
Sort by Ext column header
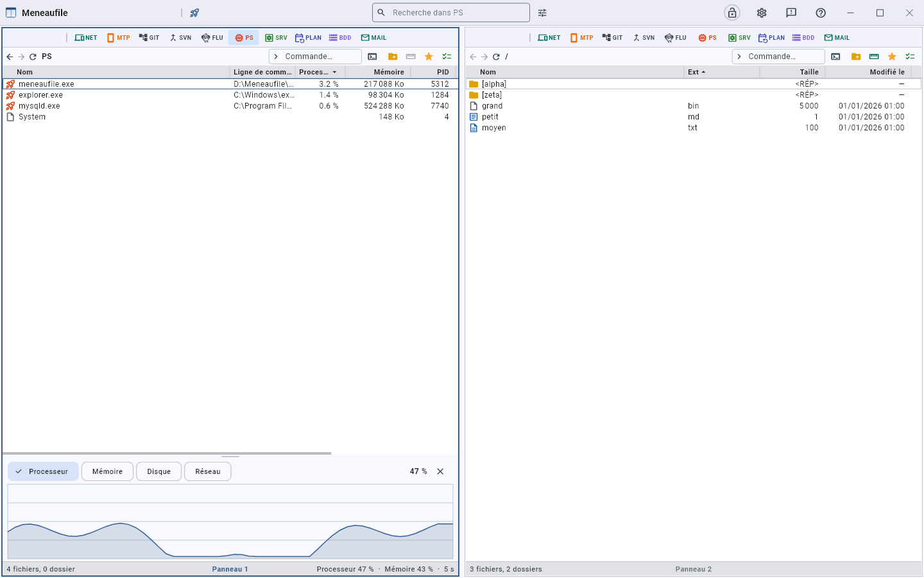[722, 72]
